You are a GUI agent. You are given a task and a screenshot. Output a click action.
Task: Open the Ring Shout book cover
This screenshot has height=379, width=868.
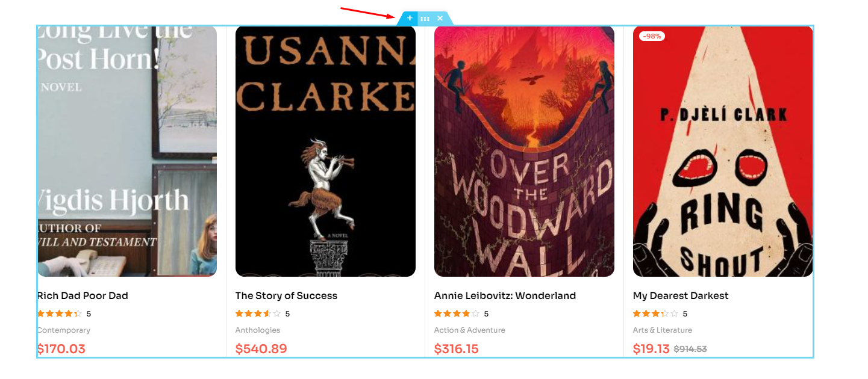click(x=723, y=151)
